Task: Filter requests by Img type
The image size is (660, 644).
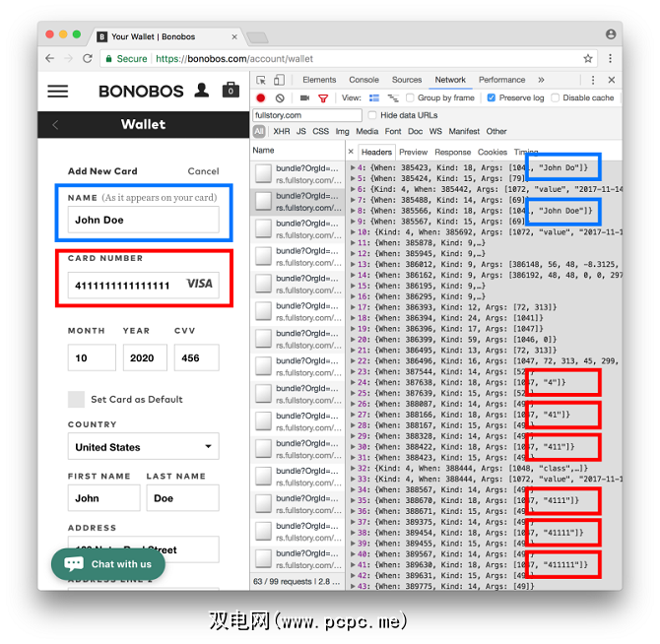Action: tap(342, 132)
